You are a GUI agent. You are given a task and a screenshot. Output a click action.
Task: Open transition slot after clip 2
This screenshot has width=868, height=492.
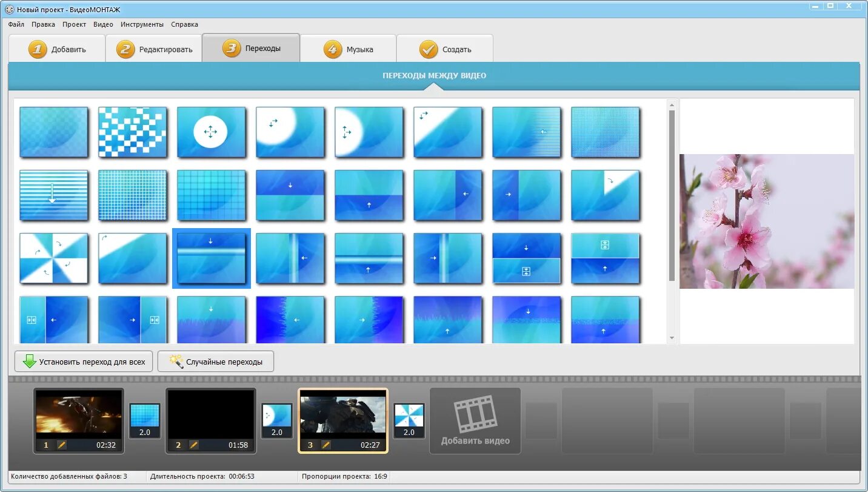277,420
